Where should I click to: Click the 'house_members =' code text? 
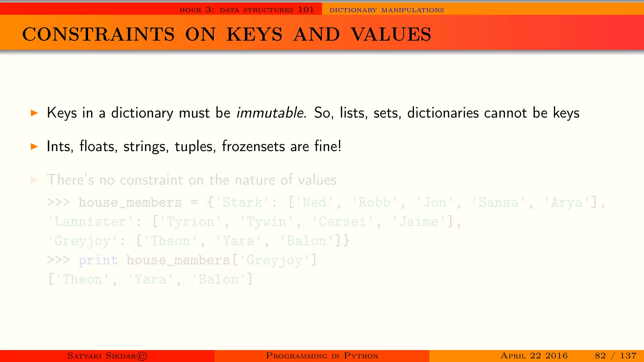[x=138, y=202]
